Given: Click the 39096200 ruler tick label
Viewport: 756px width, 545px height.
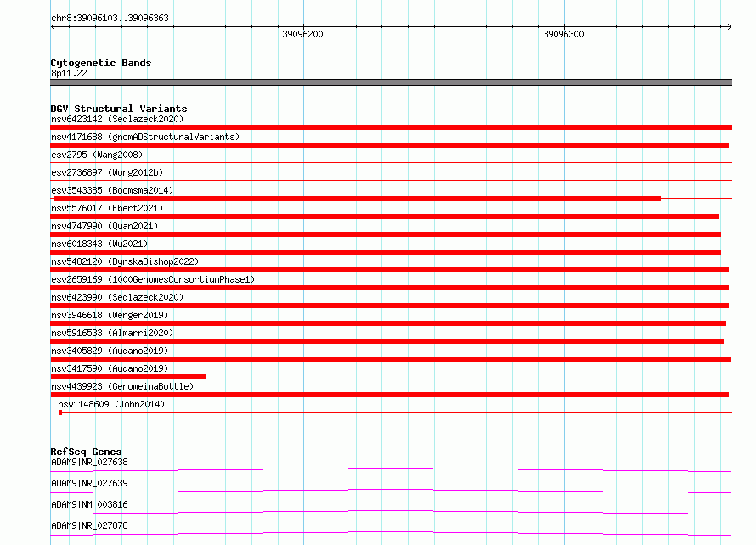Looking at the screenshot, I should 302,34.
